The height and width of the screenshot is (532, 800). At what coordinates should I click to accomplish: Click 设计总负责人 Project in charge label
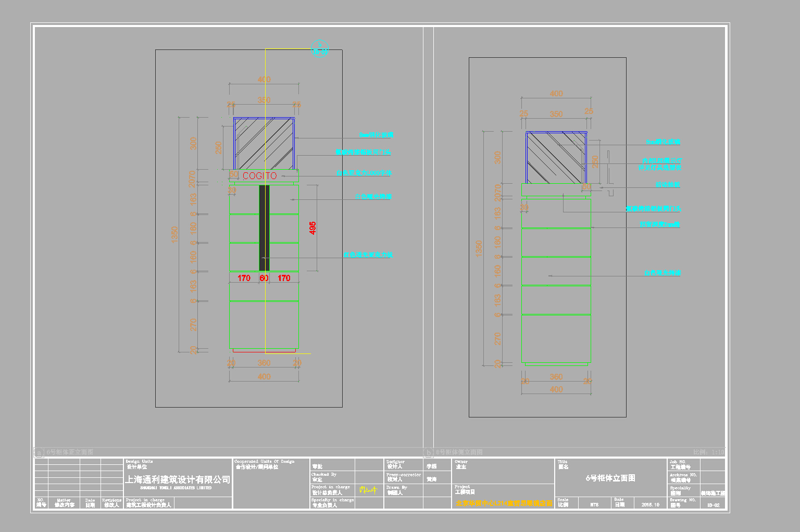point(331,490)
